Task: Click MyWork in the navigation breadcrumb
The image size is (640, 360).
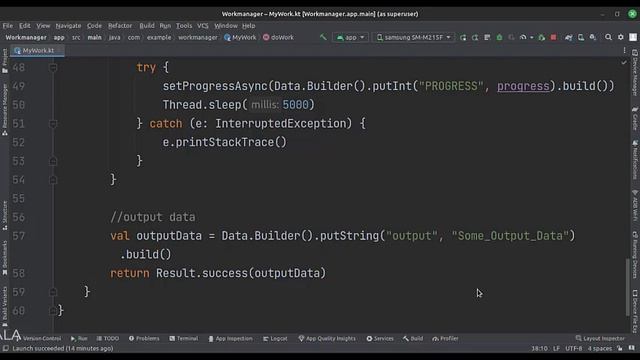Action: [240, 37]
